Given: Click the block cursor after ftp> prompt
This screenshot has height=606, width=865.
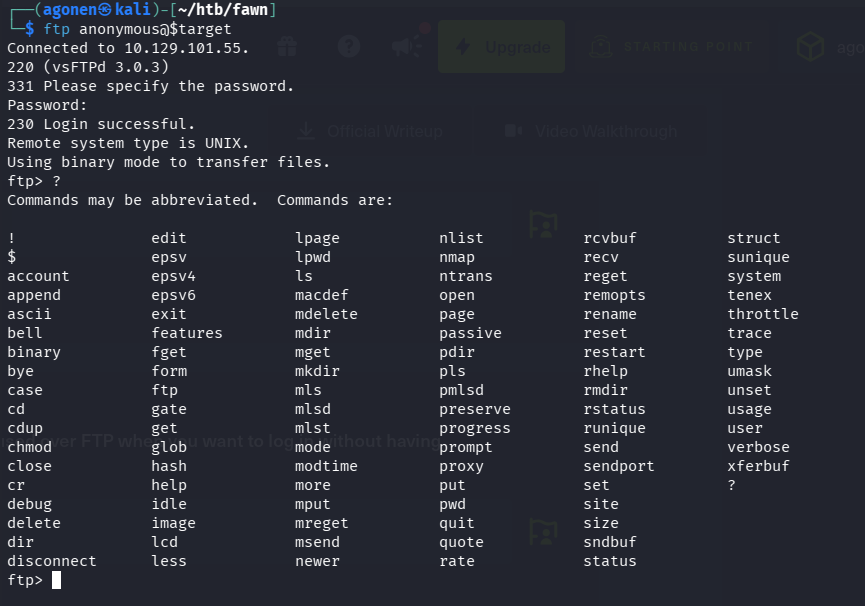Looking at the screenshot, I should pos(57,580).
